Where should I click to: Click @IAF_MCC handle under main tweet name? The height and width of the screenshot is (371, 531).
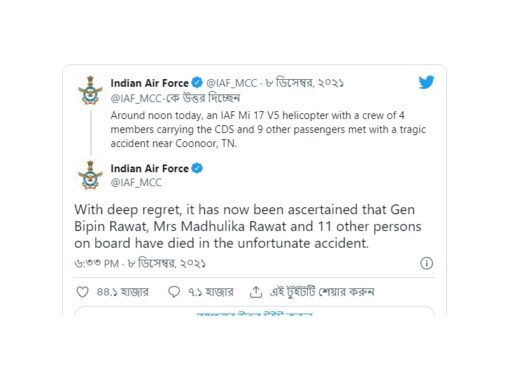click(x=136, y=182)
